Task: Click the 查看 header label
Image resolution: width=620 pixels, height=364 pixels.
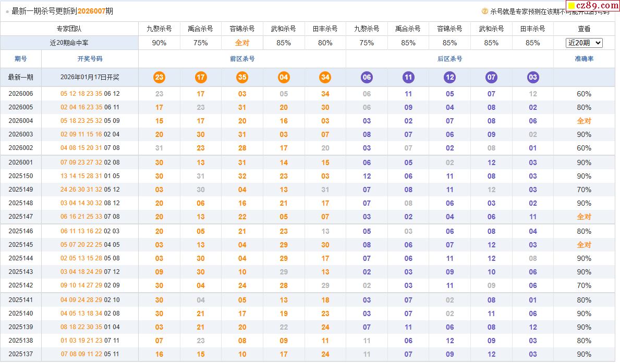Action: (584, 29)
